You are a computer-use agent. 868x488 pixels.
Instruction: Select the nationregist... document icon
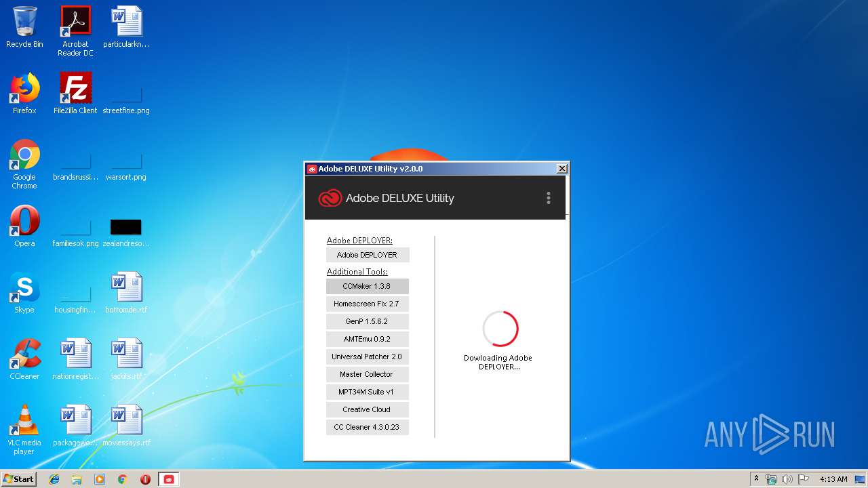click(x=75, y=359)
